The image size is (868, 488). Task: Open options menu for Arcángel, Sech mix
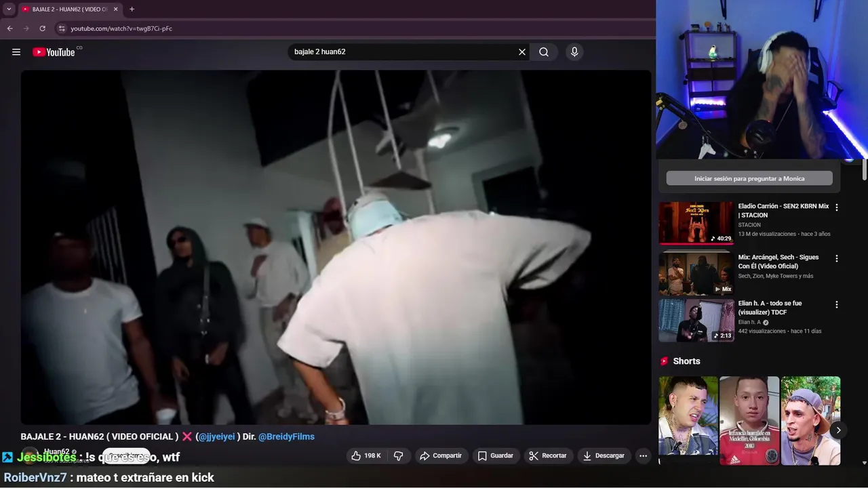[x=837, y=258]
